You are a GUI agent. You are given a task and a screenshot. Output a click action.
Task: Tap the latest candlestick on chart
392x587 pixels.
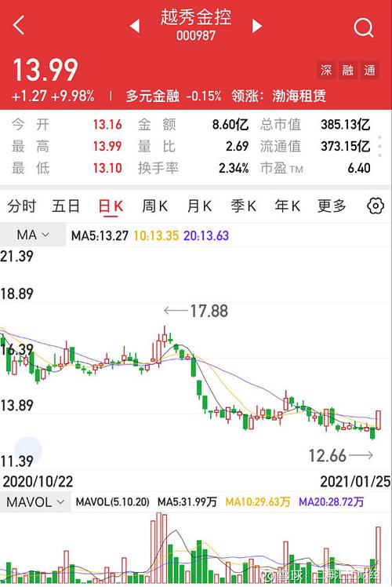click(379, 420)
